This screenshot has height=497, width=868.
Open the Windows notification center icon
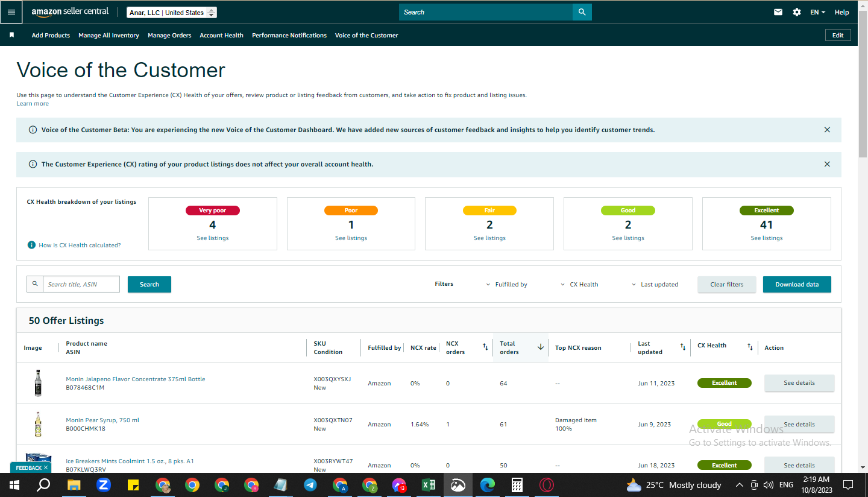[848, 485]
